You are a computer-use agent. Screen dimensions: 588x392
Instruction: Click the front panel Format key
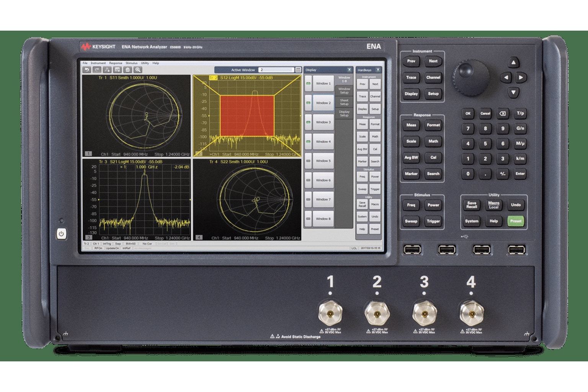(x=433, y=125)
